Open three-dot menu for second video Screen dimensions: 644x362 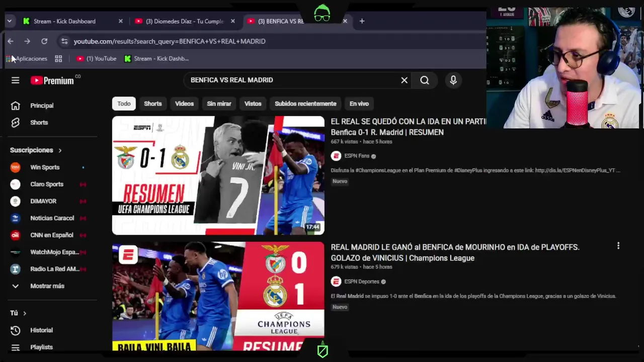[x=618, y=246]
